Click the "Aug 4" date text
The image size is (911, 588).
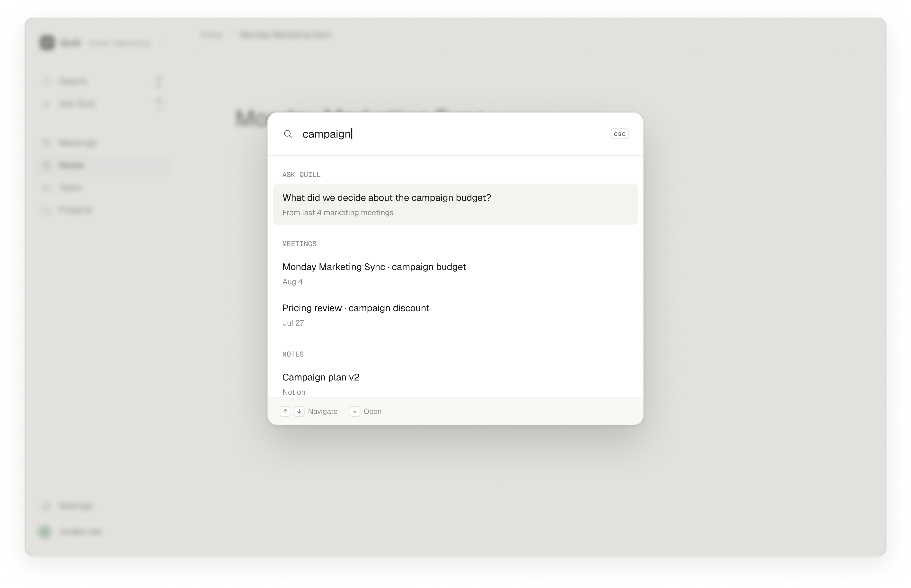292,282
